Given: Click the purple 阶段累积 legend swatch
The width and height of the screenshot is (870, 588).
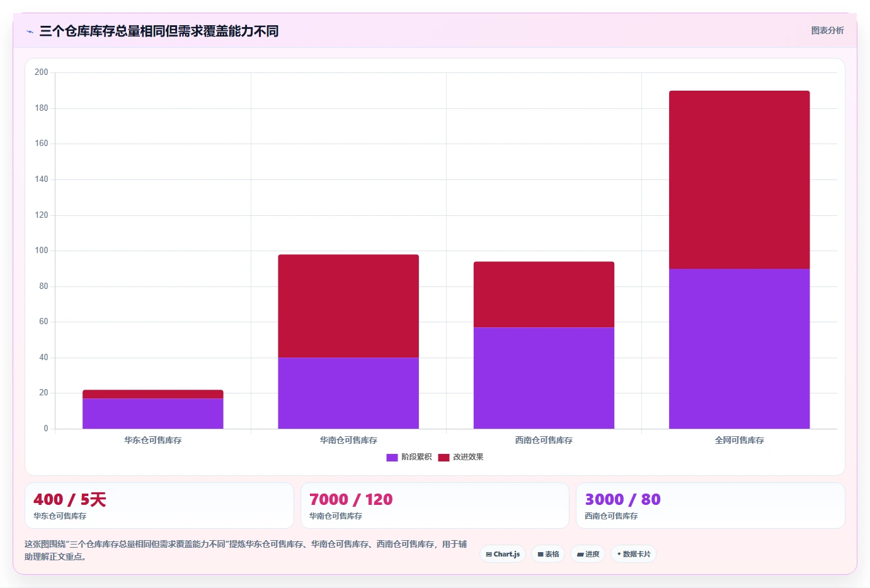Looking at the screenshot, I should click(x=392, y=458).
